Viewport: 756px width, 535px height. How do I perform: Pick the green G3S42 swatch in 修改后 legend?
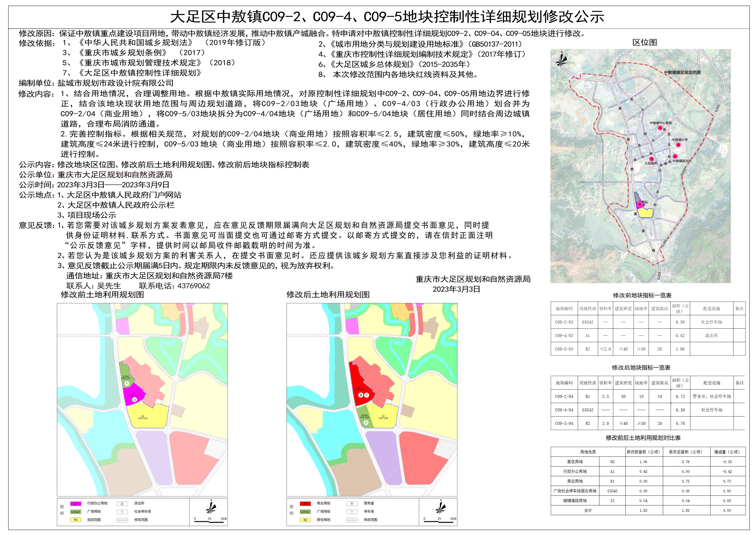tap(305, 512)
